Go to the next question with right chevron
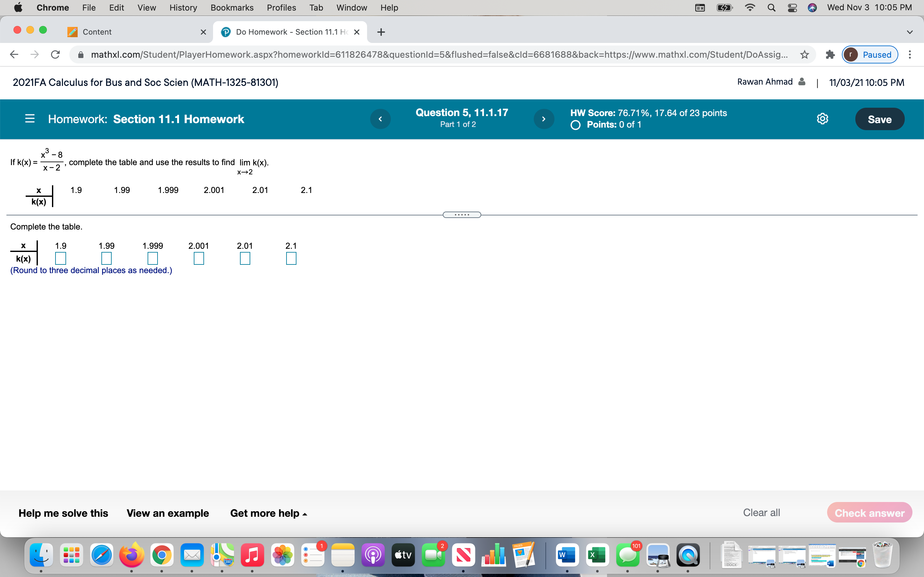Image resolution: width=924 pixels, height=577 pixels. point(544,119)
